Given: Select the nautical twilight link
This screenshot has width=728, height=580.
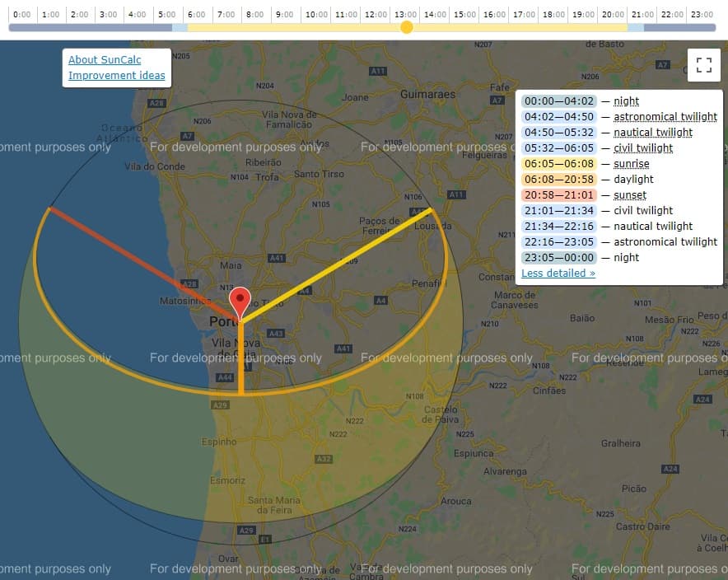Looking at the screenshot, I should tap(653, 132).
